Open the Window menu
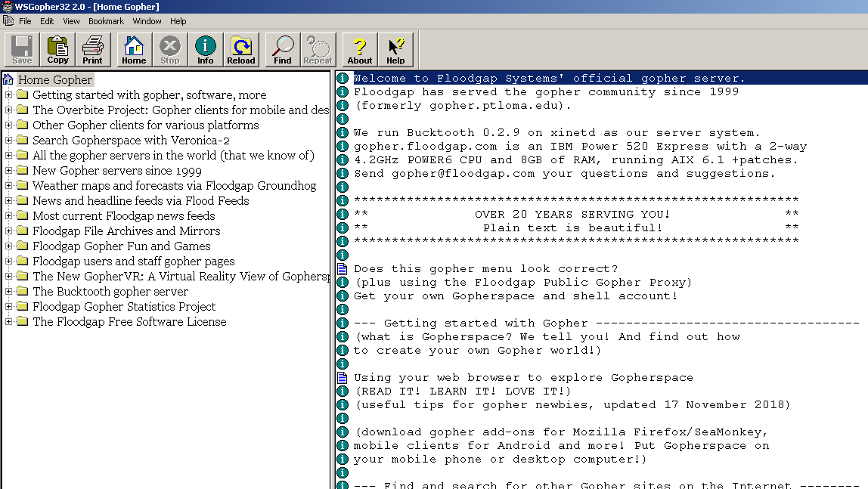This screenshot has height=489, width=868. click(147, 21)
